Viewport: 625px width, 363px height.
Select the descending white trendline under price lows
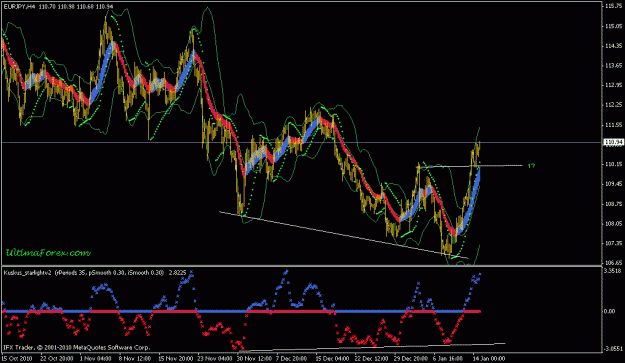point(343,234)
